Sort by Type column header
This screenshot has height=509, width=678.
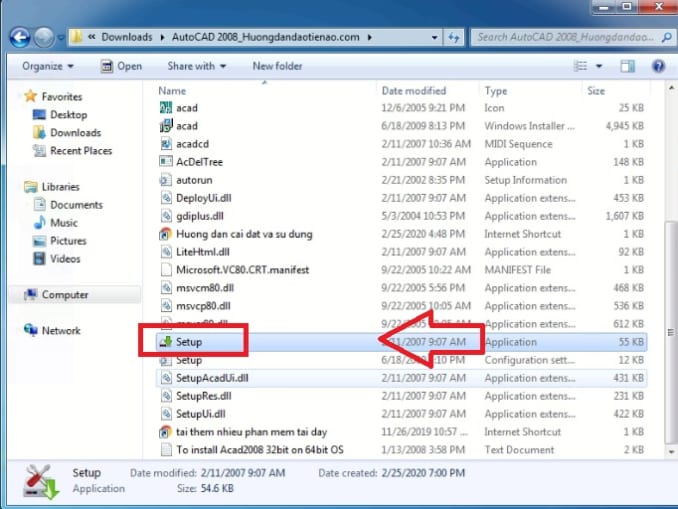tap(496, 91)
